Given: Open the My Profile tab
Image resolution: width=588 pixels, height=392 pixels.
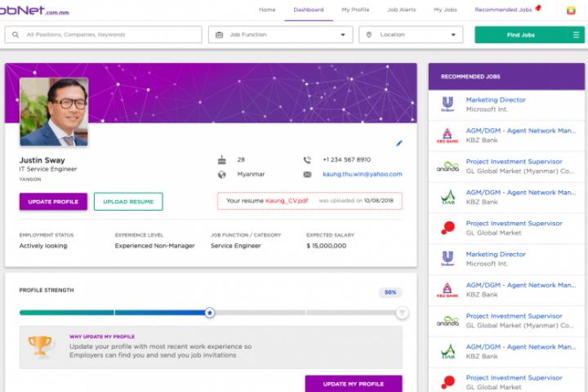Looking at the screenshot, I should point(355,10).
